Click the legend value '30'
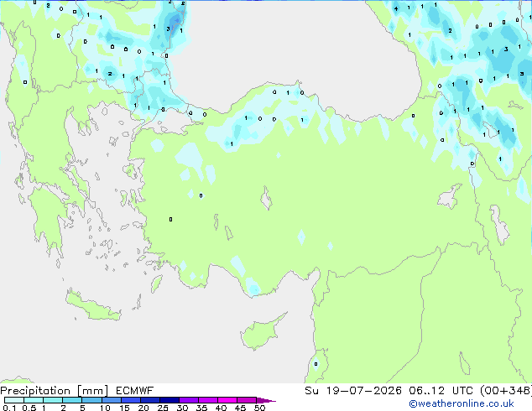This screenshot has width=532, height=411. click(x=182, y=408)
